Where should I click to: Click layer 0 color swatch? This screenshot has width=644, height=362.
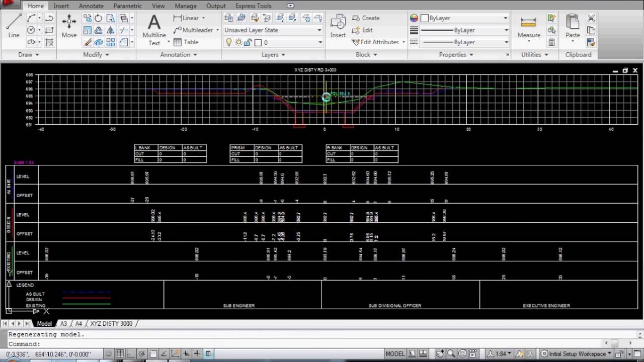coord(258,43)
